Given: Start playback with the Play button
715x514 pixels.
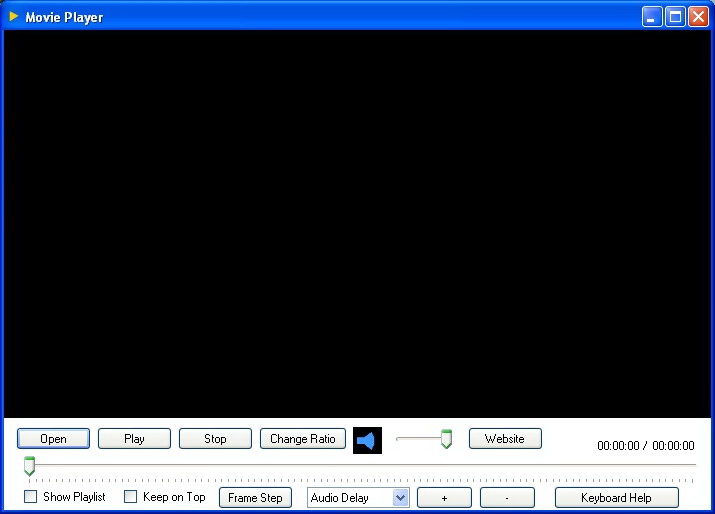Looking at the screenshot, I should point(134,439).
